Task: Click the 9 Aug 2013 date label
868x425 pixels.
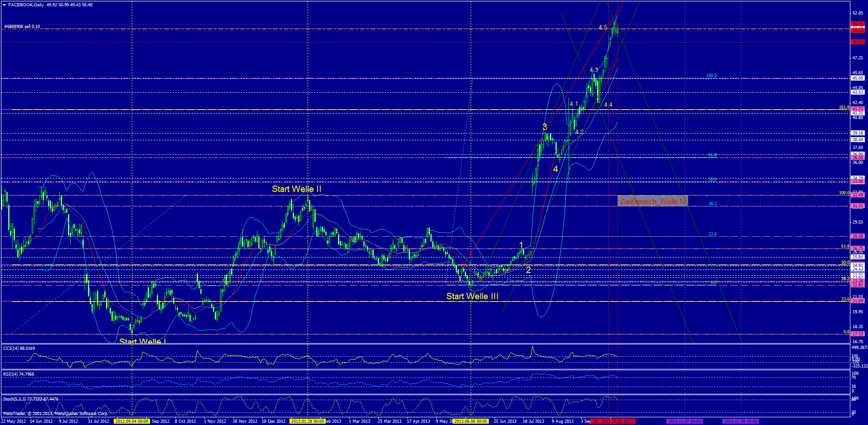Action: click(563, 421)
